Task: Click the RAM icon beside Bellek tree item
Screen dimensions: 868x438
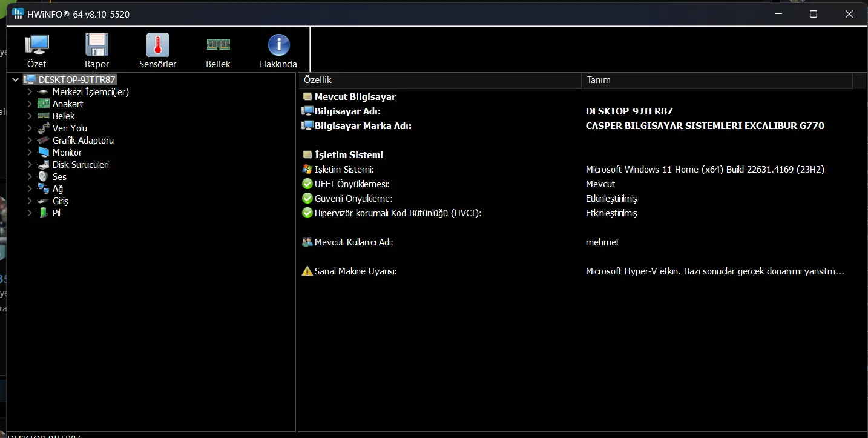Action: click(x=43, y=116)
